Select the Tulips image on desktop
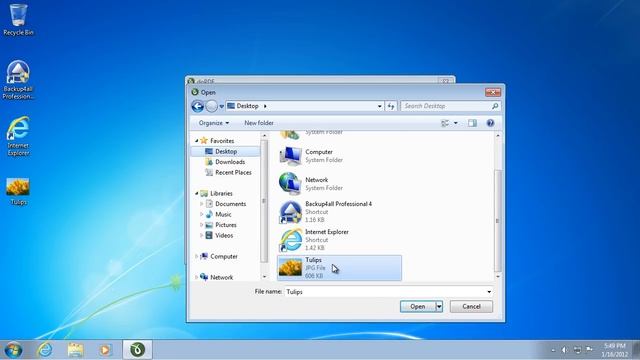This screenshot has width=640, height=360. 18,191
